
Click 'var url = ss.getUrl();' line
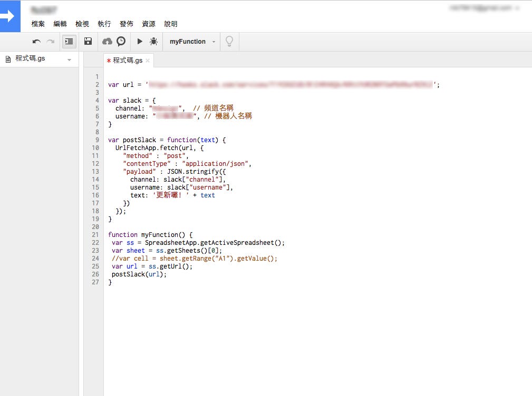[152, 266]
